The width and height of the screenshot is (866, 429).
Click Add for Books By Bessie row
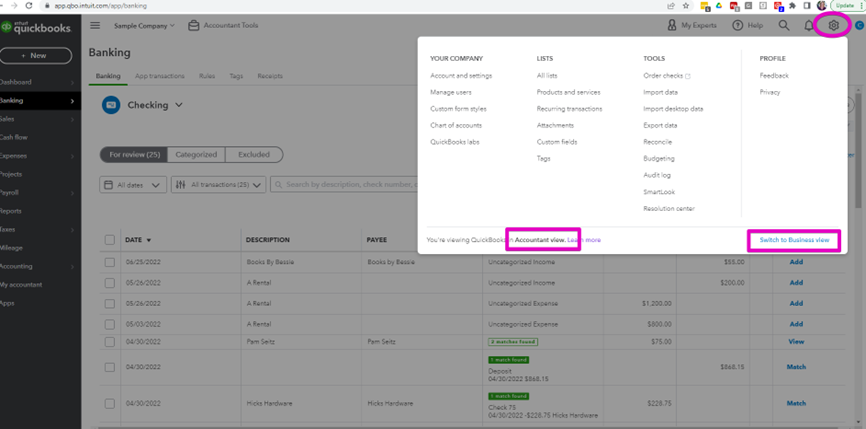[x=796, y=262]
